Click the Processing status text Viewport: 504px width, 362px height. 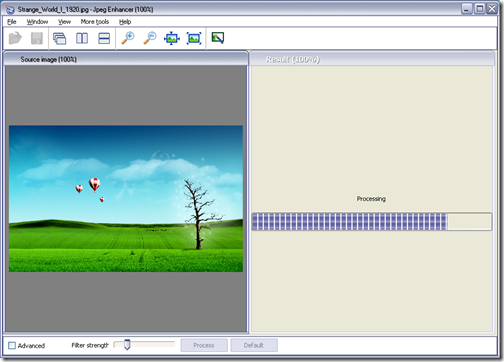(371, 199)
